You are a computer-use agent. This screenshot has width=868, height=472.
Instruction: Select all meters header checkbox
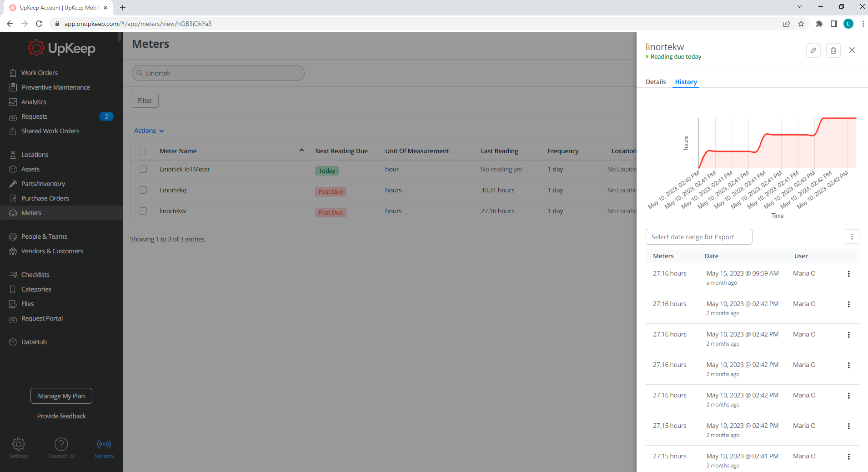pos(142,151)
